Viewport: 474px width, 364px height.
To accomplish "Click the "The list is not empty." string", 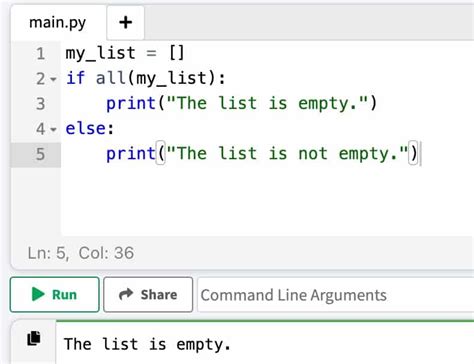I will point(287,154).
